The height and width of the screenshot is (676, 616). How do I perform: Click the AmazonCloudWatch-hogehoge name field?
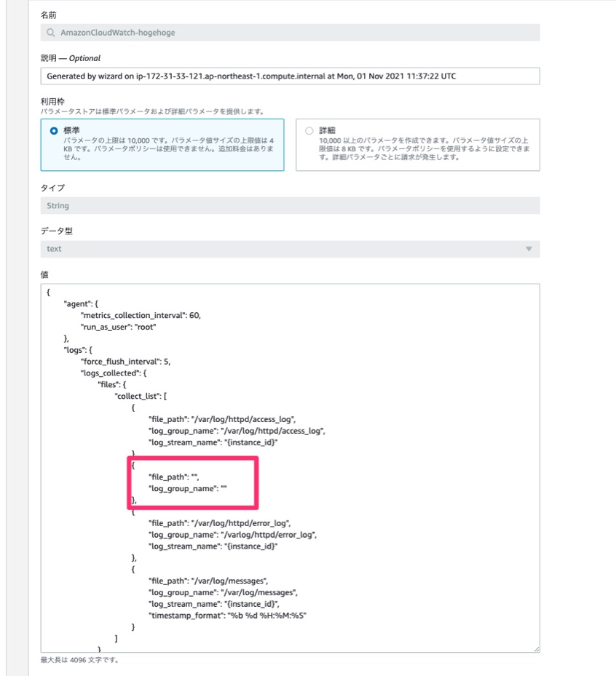pos(291,33)
